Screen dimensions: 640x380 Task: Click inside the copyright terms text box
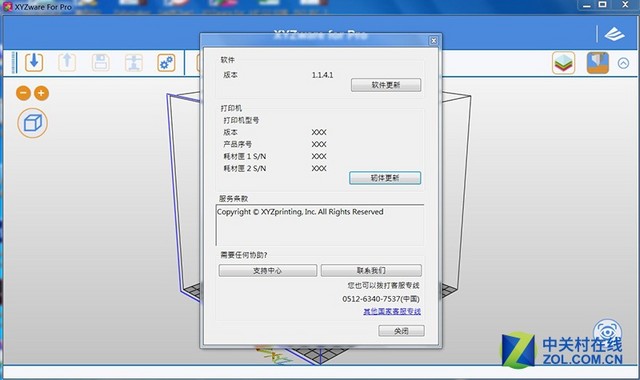pyautogui.click(x=320, y=225)
